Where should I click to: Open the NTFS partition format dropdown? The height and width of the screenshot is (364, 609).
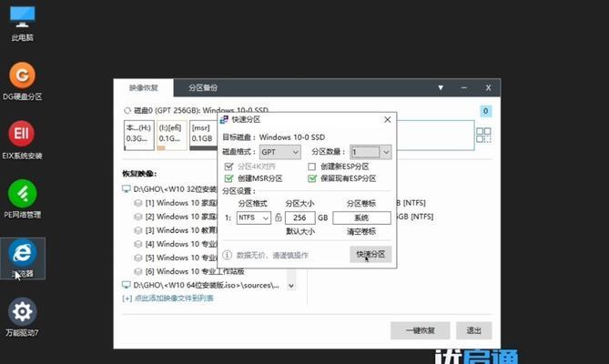click(x=254, y=217)
